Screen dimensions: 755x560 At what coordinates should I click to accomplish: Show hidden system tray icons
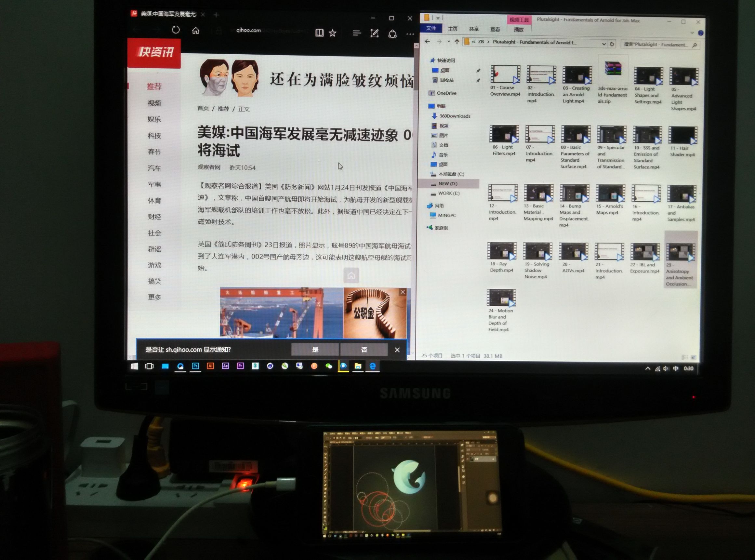point(648,368)
